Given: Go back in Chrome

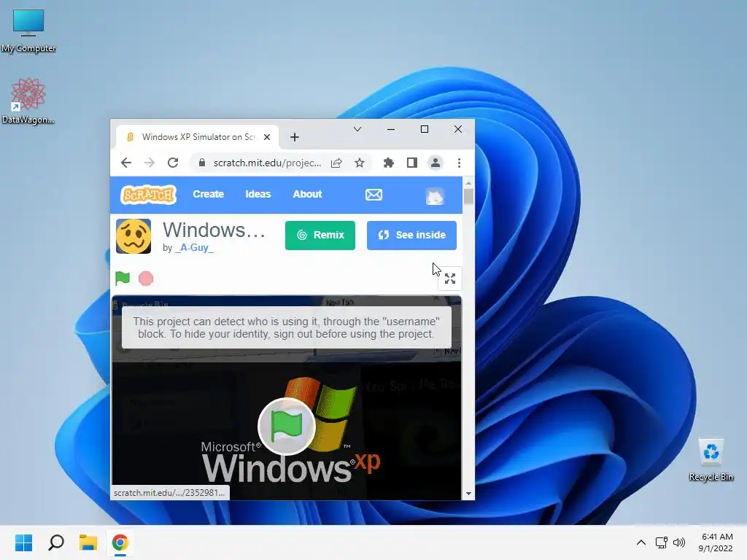Looking at the screenshot, I should click(125, 163).
